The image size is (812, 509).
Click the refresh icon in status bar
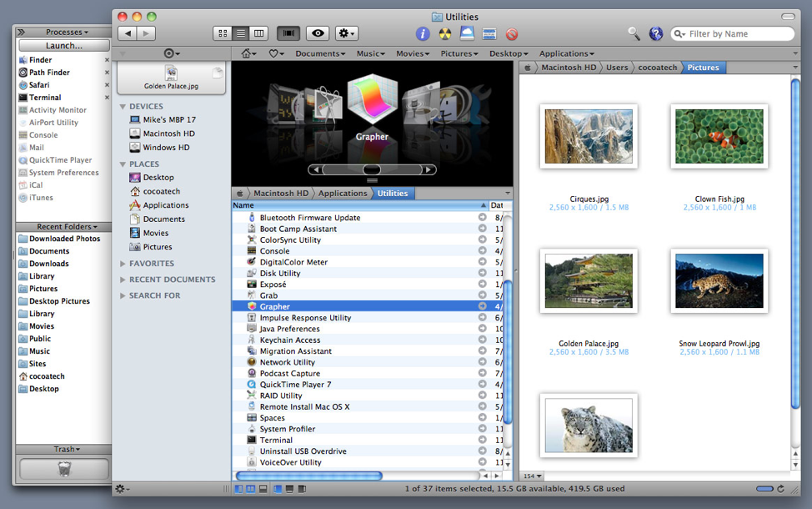click(781, 488)
